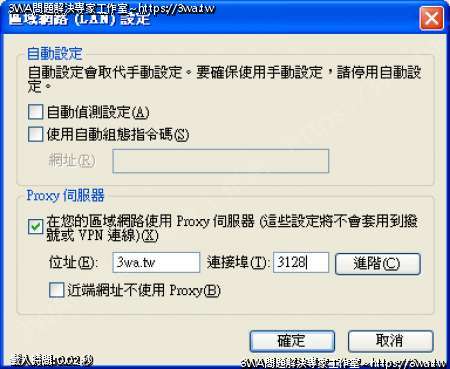This screenshot has height=369, width=450.
Task: Enable the 自動偵測設定 checkbox
Action: pos(36,112)
